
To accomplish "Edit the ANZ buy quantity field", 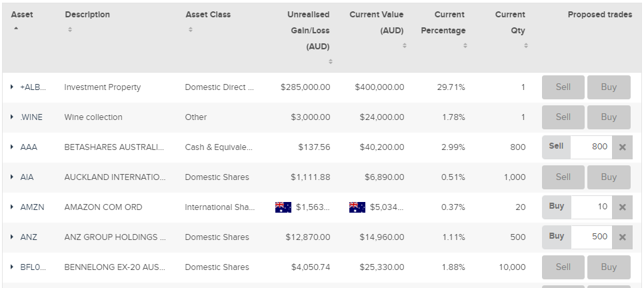I will point(591,237).
